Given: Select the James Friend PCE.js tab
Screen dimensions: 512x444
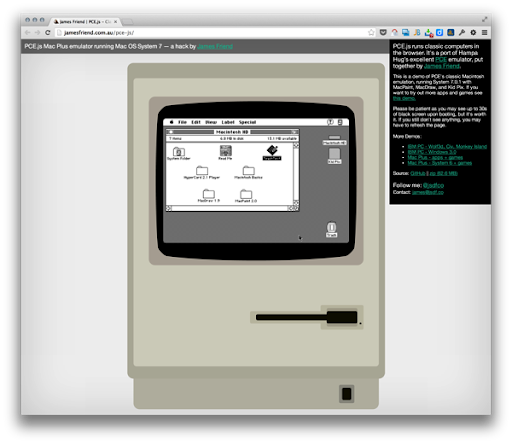Looking at the screenshot, I should pyautogui.click(x=85, y=22).
